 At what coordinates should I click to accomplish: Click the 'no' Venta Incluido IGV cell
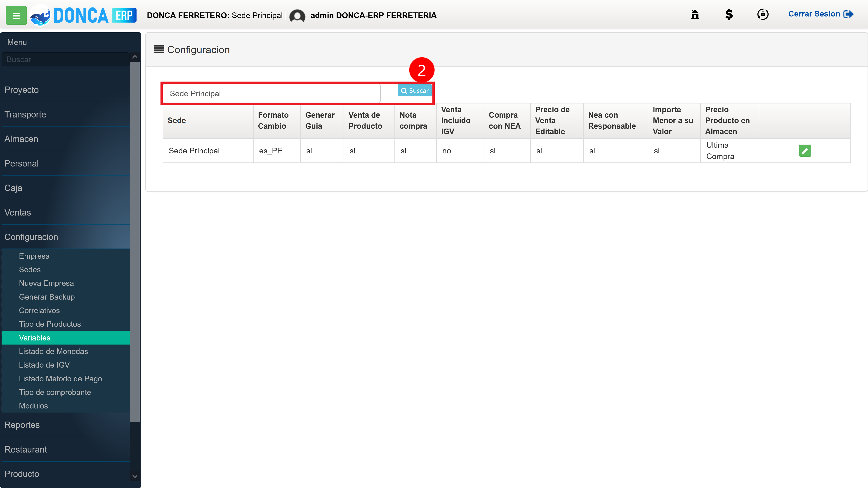point(460,151)
